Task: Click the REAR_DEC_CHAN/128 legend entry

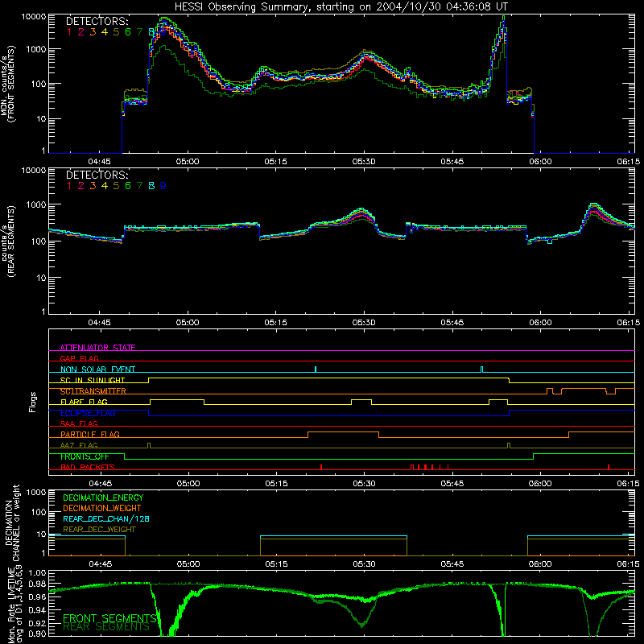Action: click(x=106, y=518)
